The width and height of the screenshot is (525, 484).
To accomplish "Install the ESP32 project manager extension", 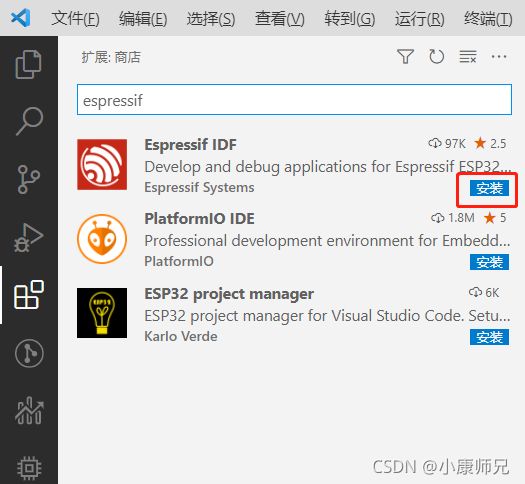I will point(489,337).
